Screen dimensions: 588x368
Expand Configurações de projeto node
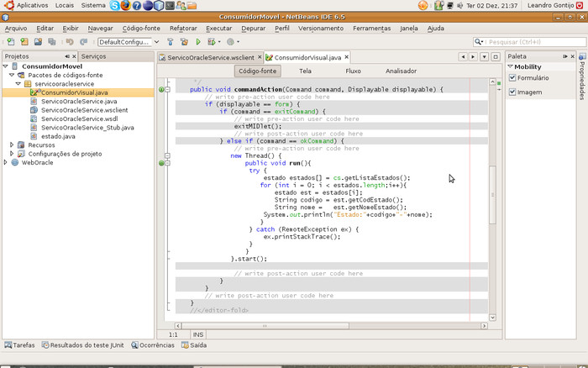(12, 154)
